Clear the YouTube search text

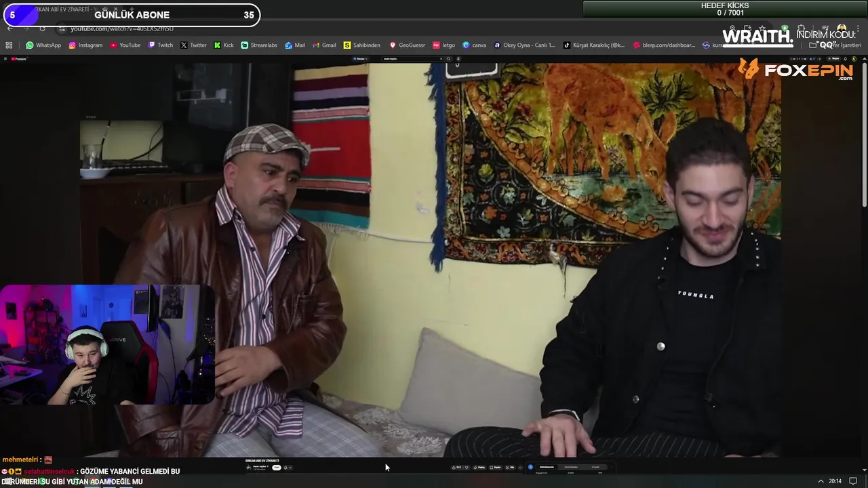click(x=441, y=59)
